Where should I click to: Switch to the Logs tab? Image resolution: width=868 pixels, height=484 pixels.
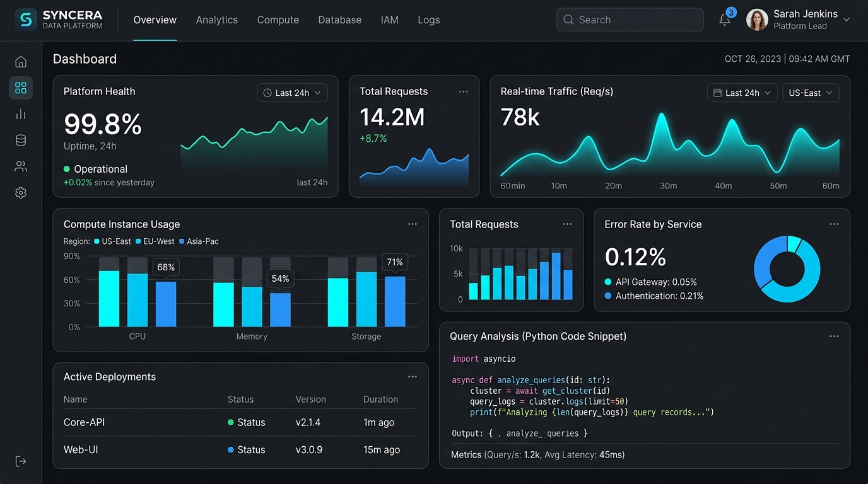point(429,20)
